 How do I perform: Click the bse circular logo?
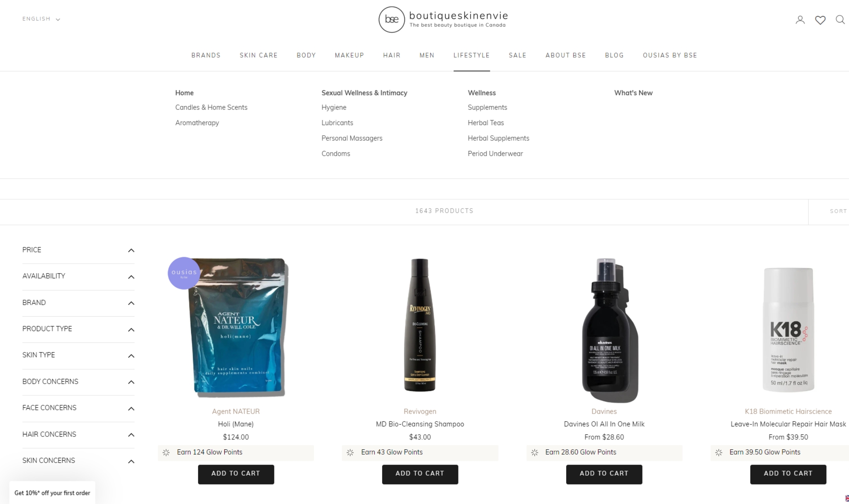pos(391,19)
